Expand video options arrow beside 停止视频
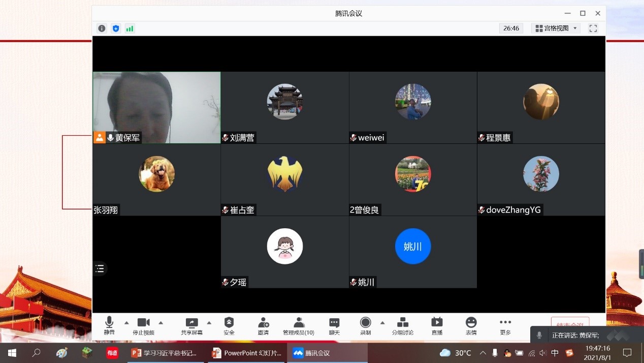644x363 pixels. point(160,323)
